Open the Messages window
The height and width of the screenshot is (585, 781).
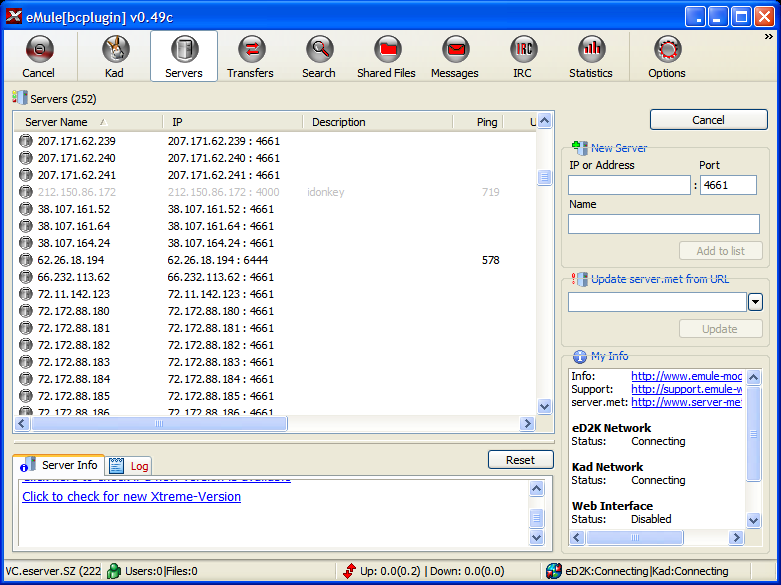point(455,56)
